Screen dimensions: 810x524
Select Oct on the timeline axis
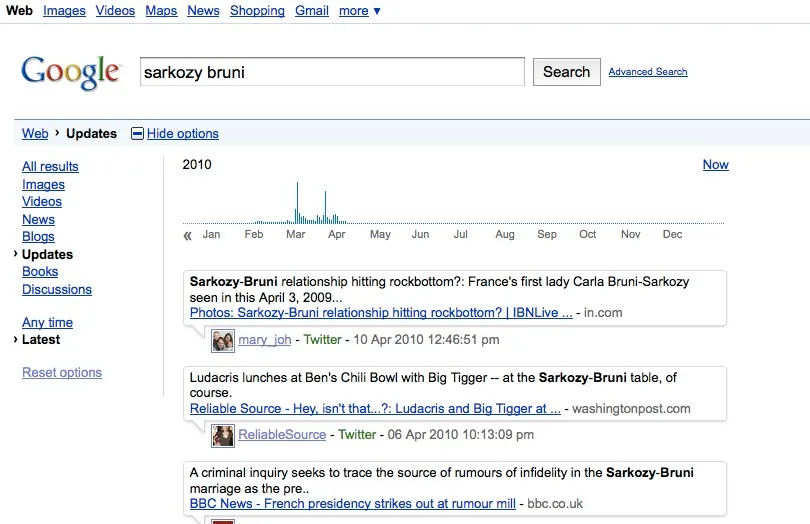(587, 235)
